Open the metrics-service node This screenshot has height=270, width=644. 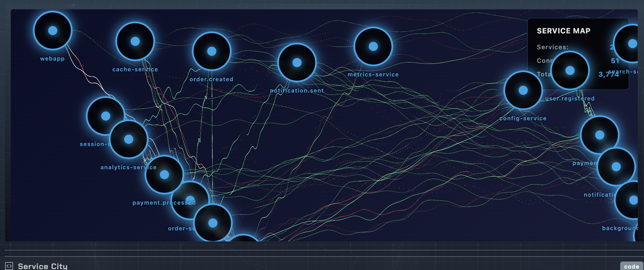373,46
